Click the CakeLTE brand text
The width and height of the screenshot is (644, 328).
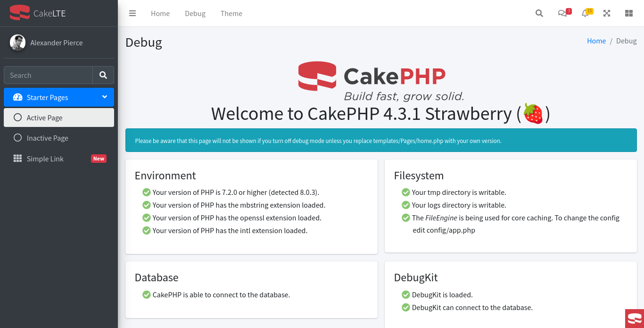[x=50, y=13]
